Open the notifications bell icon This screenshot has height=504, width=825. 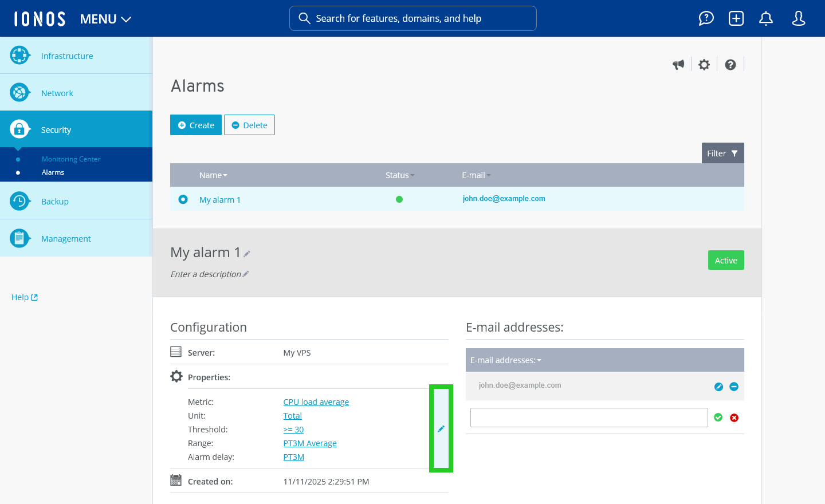click(765, 18)
